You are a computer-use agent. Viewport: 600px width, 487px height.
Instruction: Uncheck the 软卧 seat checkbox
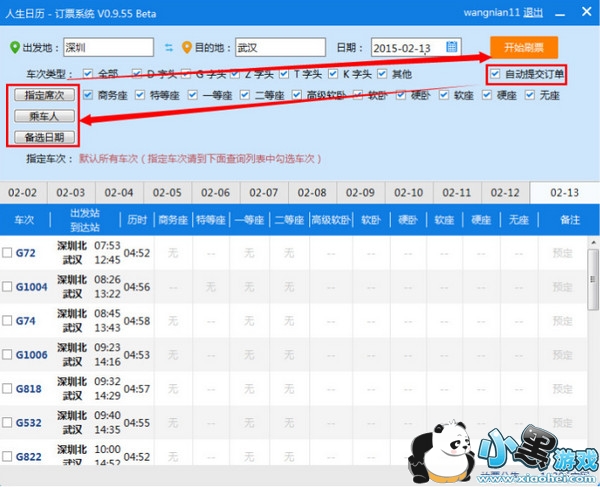tap(358, 95)
